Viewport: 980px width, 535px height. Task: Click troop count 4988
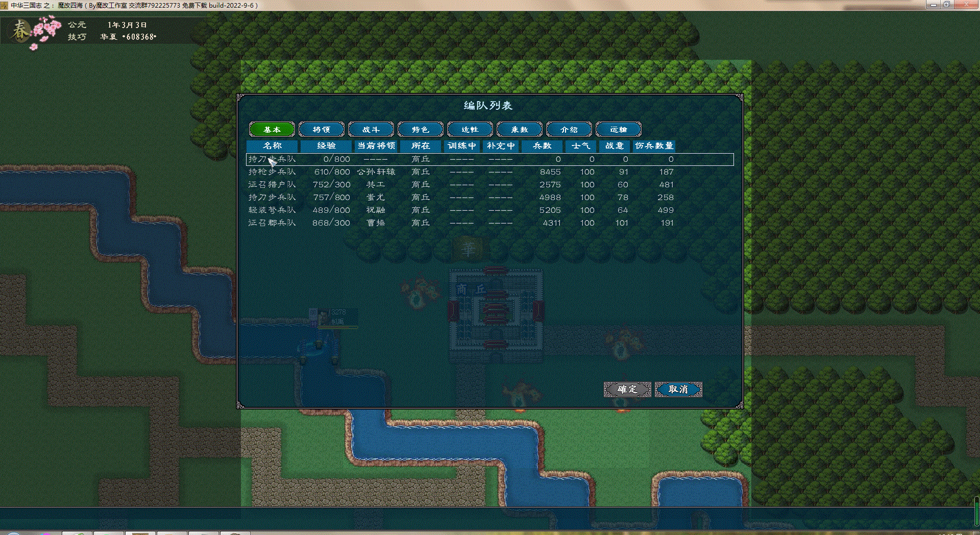(550, 198)
